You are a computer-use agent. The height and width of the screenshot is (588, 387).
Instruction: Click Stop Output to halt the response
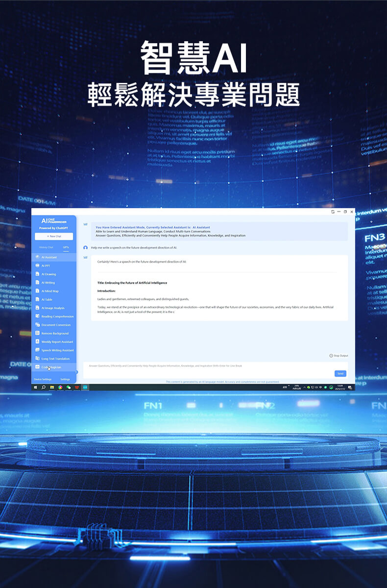[339, 356]
